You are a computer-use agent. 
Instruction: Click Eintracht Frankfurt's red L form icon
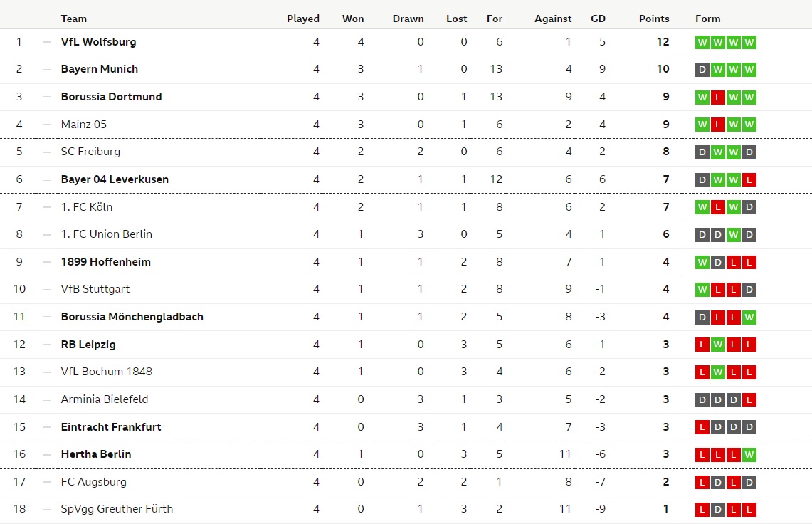[702, 428]
